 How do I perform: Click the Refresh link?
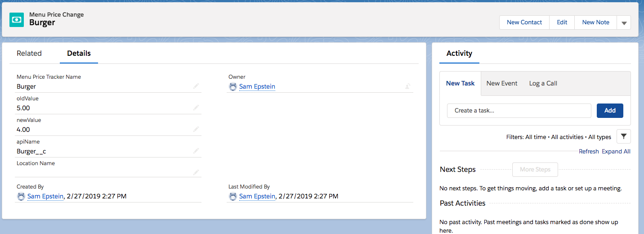[x=589, y=152]
